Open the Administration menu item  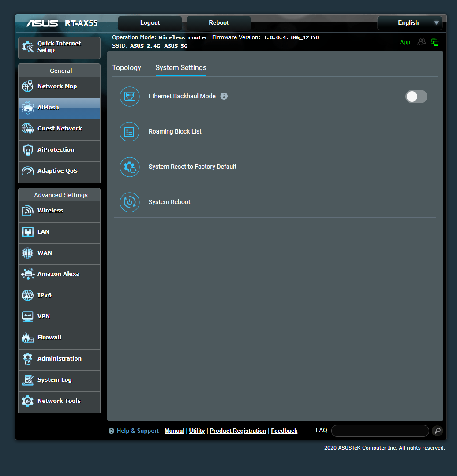[59, 360]
